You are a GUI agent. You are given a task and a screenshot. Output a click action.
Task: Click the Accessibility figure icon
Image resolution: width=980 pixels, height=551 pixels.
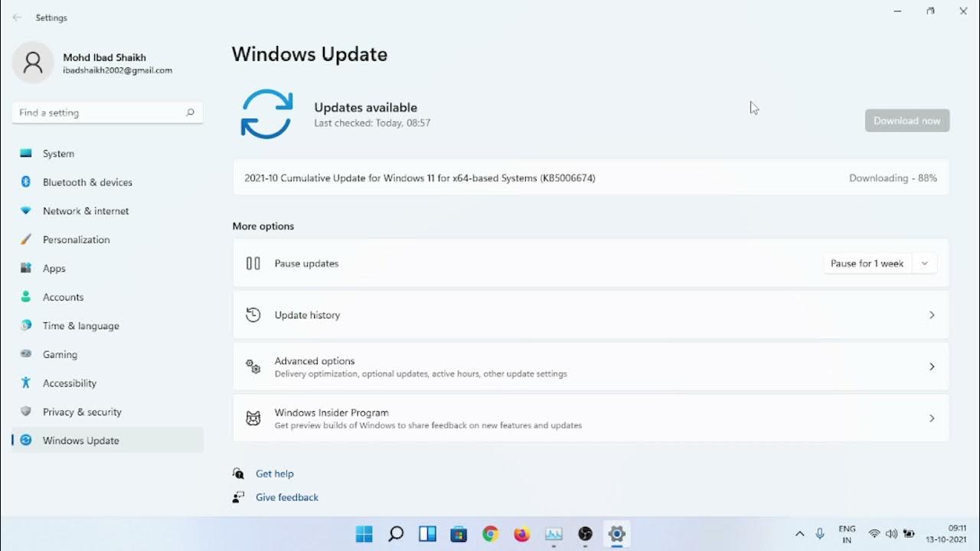[x=26, y=383]
